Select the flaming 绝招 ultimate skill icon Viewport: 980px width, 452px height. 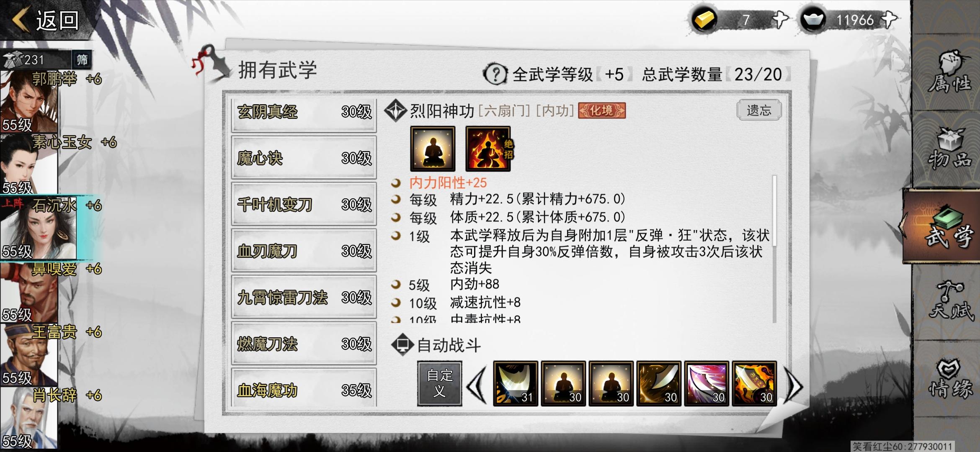(x=488, y=149)
